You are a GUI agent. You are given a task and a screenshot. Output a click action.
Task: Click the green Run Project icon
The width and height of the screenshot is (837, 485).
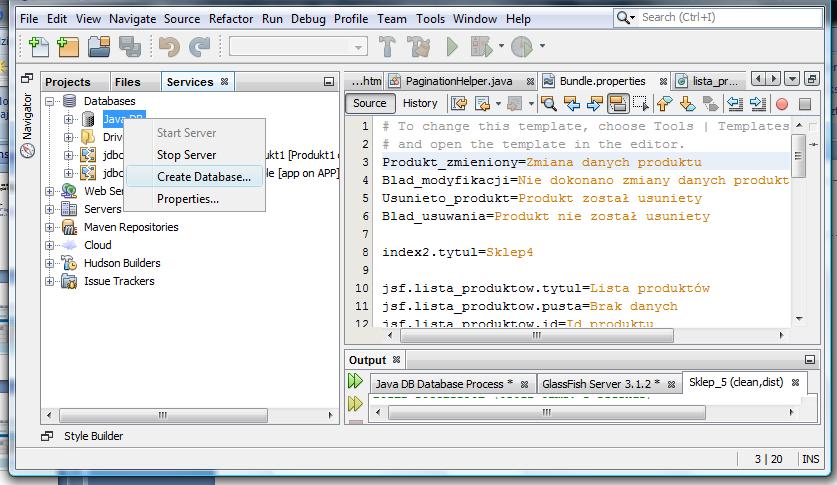coord(452,46)
